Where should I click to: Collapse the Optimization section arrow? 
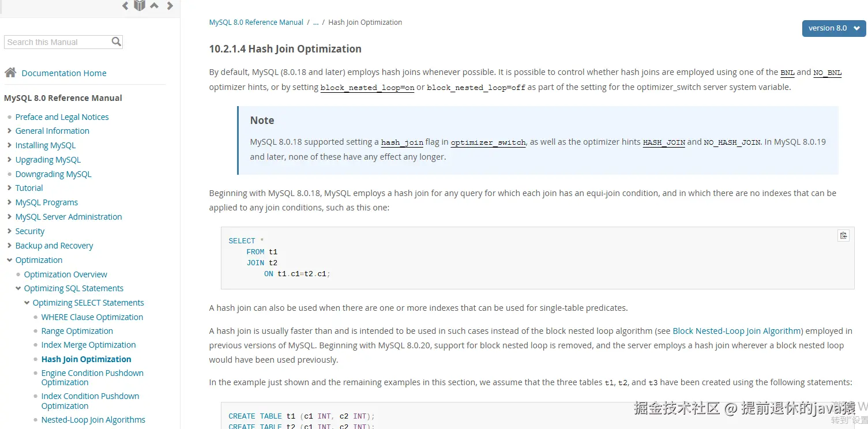point(9,260)
